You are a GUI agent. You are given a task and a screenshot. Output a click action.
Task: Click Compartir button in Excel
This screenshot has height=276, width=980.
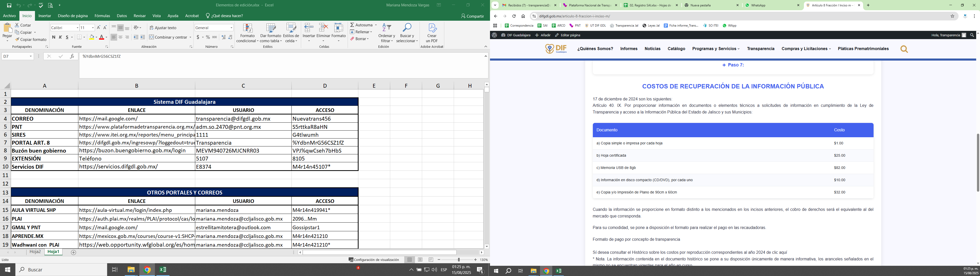[472, 16]
